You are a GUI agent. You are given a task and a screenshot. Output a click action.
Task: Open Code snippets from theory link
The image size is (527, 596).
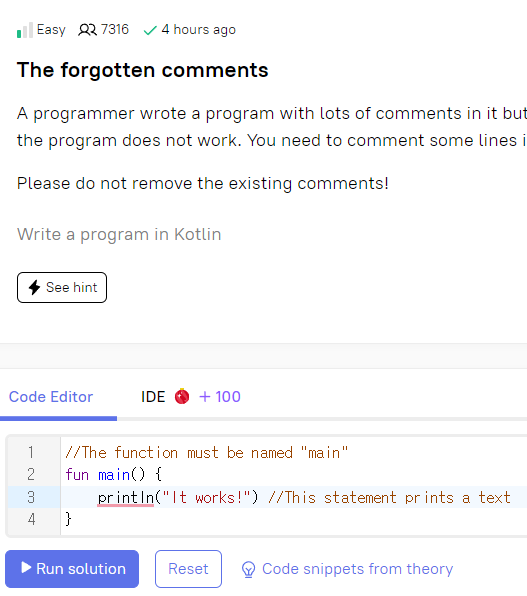(x=357, y=569)
